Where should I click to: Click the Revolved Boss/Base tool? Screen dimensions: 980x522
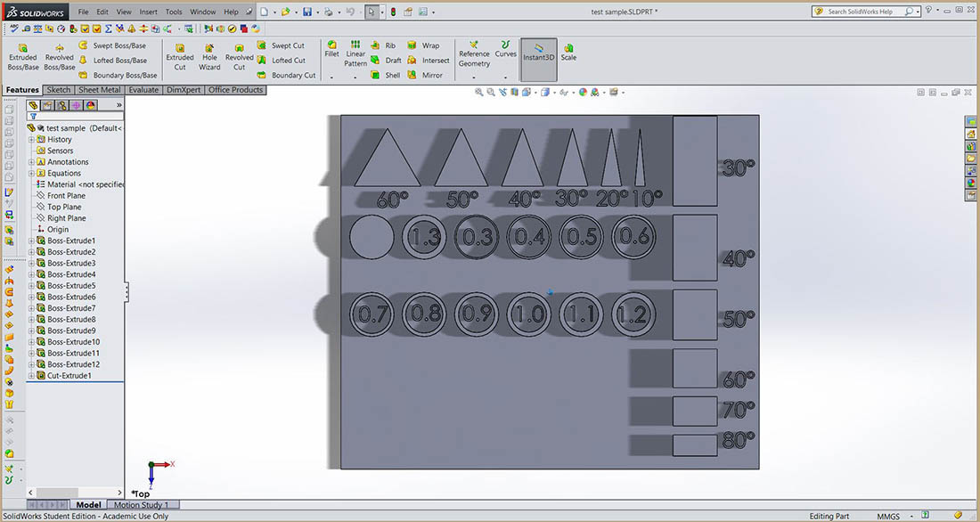(60, 58)
